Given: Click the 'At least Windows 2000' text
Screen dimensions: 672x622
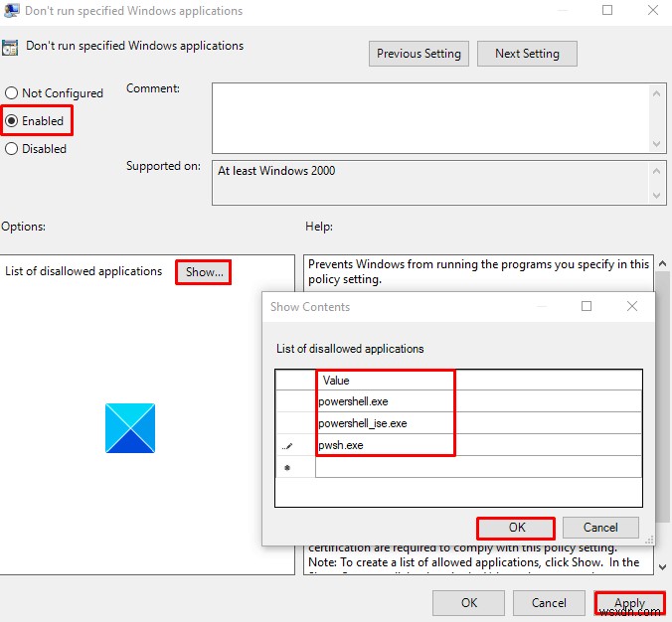Looking at the screenshot, I should click(x=276, y=171).
